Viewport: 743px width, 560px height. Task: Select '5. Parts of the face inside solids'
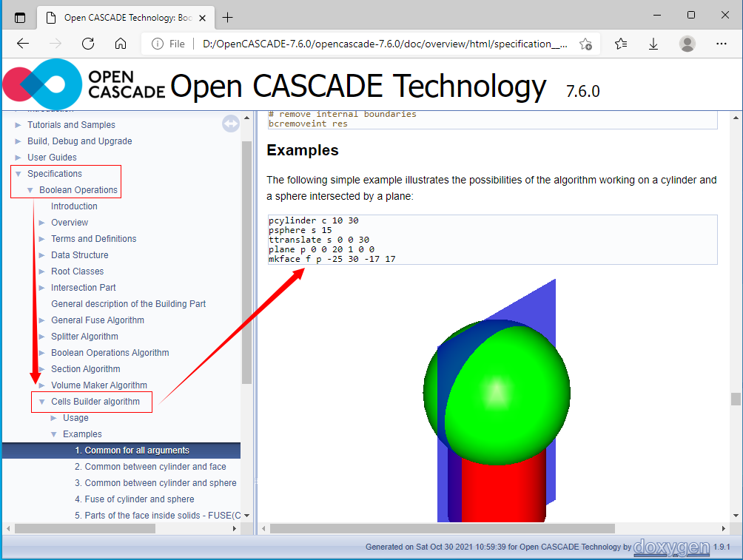coord(158,516)
